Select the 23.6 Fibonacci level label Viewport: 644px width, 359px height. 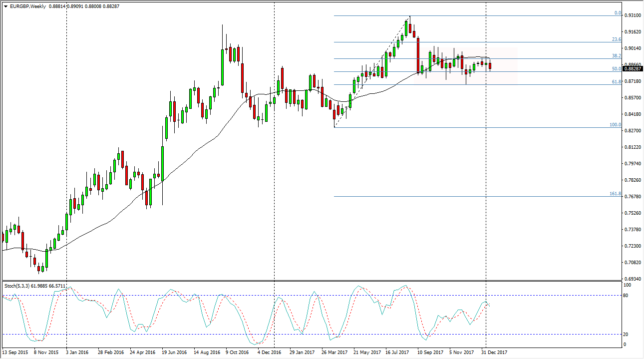pos(616,39)
